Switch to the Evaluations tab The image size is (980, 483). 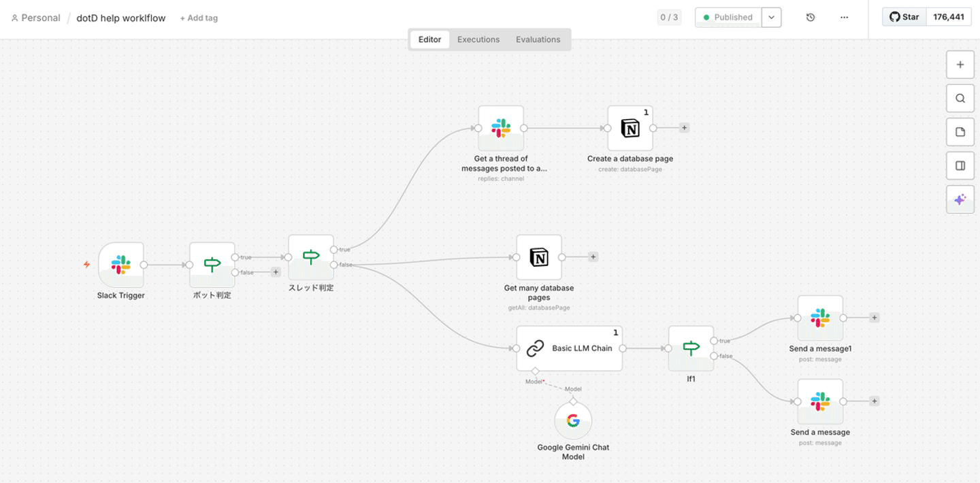click(538, 39)
